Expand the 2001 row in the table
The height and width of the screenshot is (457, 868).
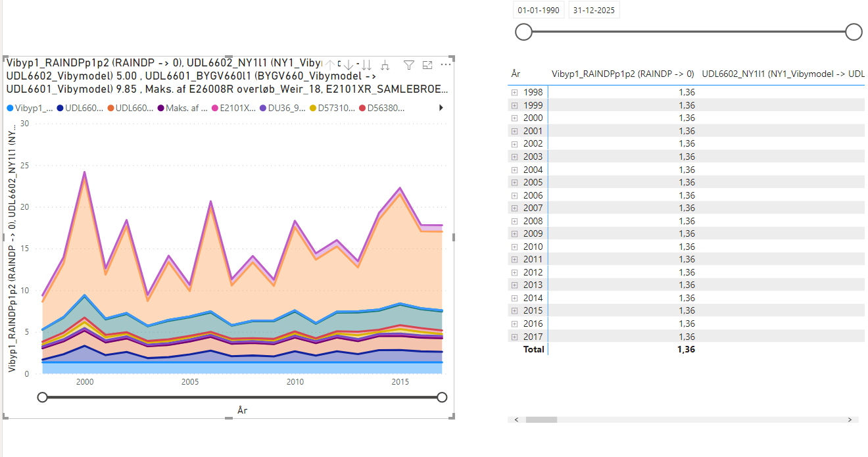pyautogui.click(x=514, y=131)
